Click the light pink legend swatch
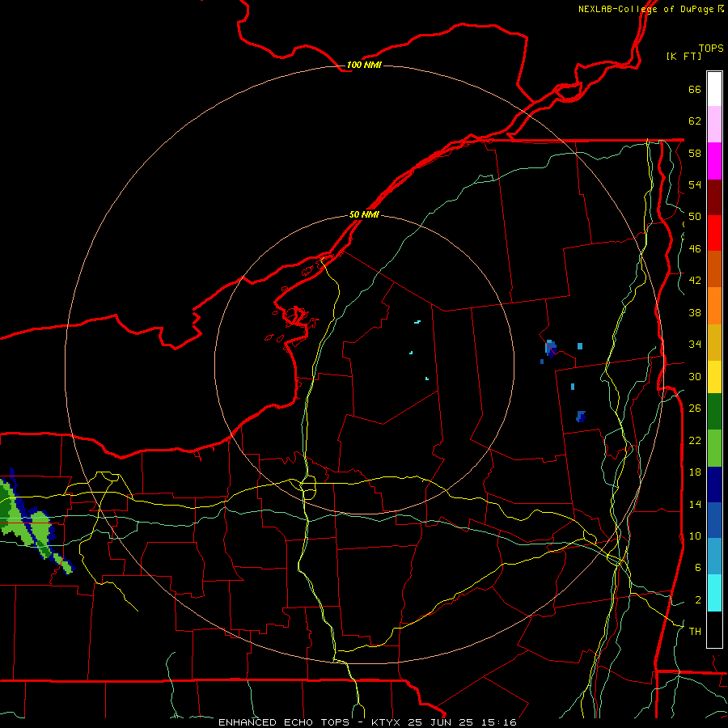This screenshot has width=728, height=728. click(714, 124)
